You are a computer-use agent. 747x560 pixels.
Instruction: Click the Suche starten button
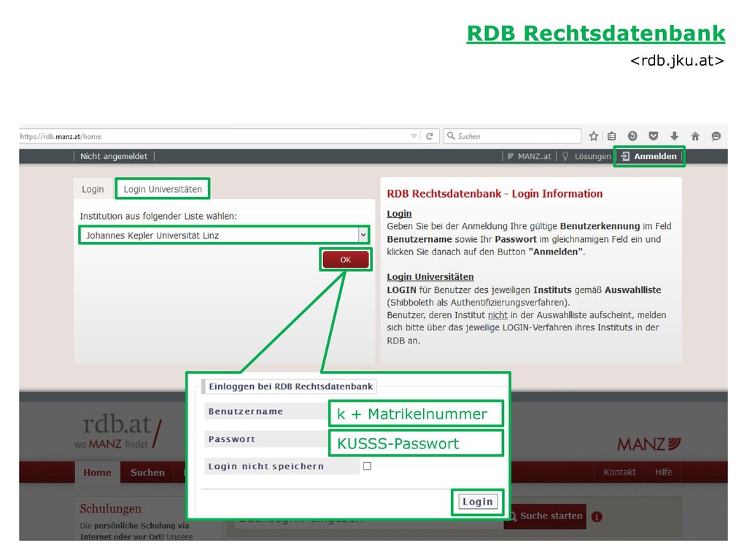(545, 516)
